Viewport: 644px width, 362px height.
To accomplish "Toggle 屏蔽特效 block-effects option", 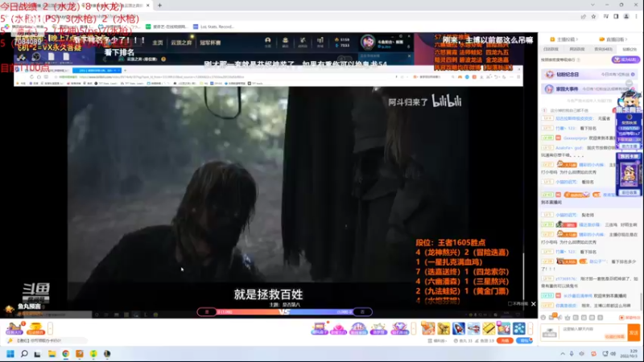I will coord(629,318).
